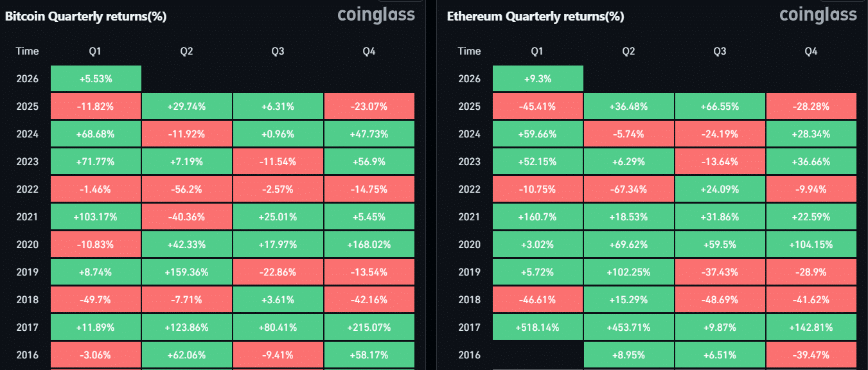Image resolution: width=868 pixels, height=370 pixels.
Task: Click the coinglass logo above Ethereum table
Action: [818, 15]
